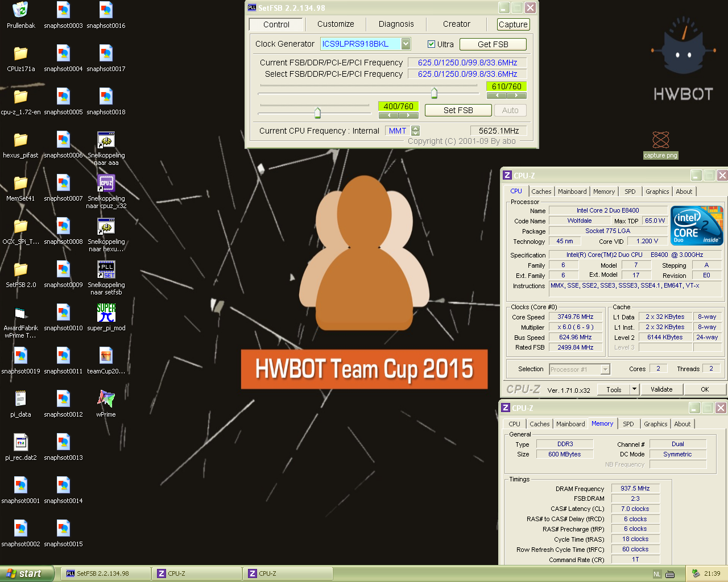
Task: Open Graphics tab in upper CPU-Z window
Action: tap(657, 192)
